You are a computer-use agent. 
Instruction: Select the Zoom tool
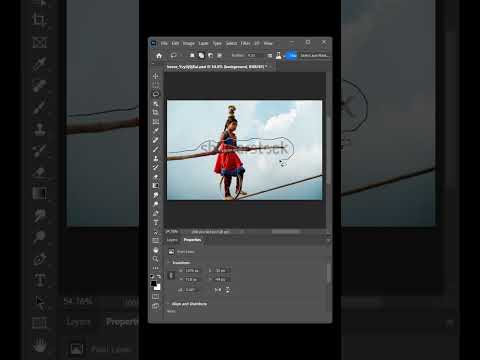pos(156,259)
